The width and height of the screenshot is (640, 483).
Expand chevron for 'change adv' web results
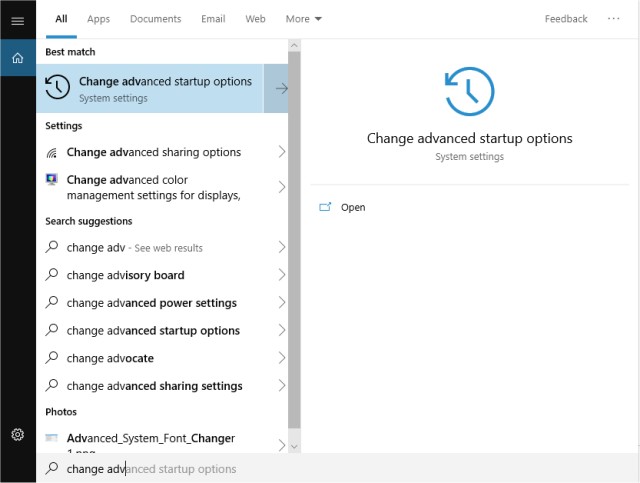pos(282,247)
